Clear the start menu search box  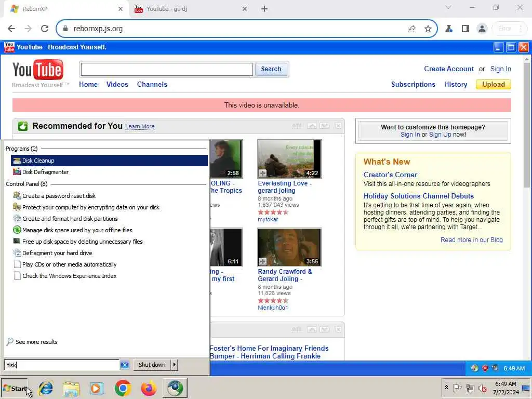click(125, 365)
